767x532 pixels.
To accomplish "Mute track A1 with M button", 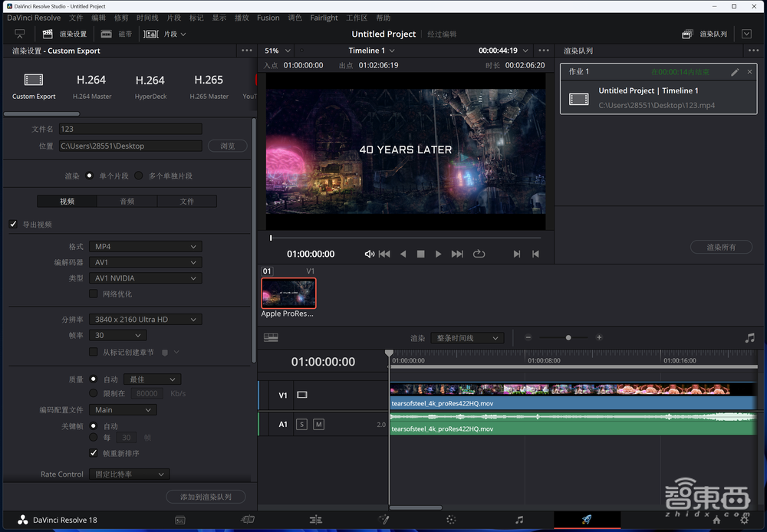I will click(318, 424).
